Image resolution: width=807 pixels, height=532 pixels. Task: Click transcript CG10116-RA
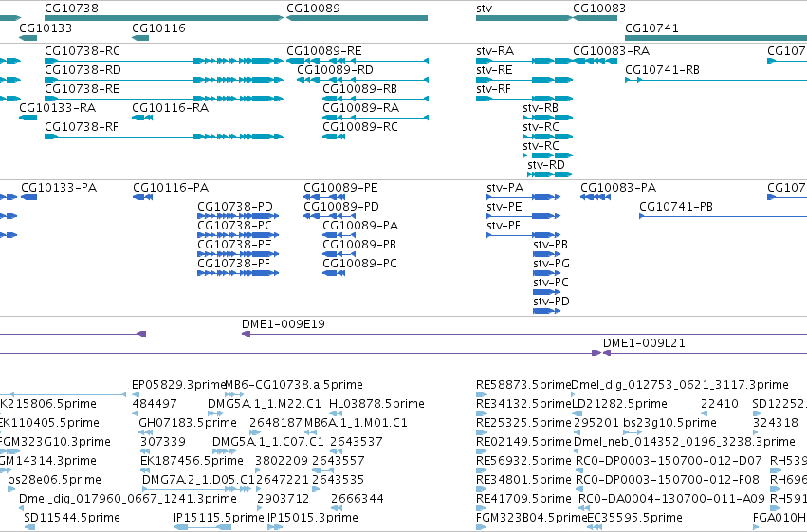(x=171, y=108)
